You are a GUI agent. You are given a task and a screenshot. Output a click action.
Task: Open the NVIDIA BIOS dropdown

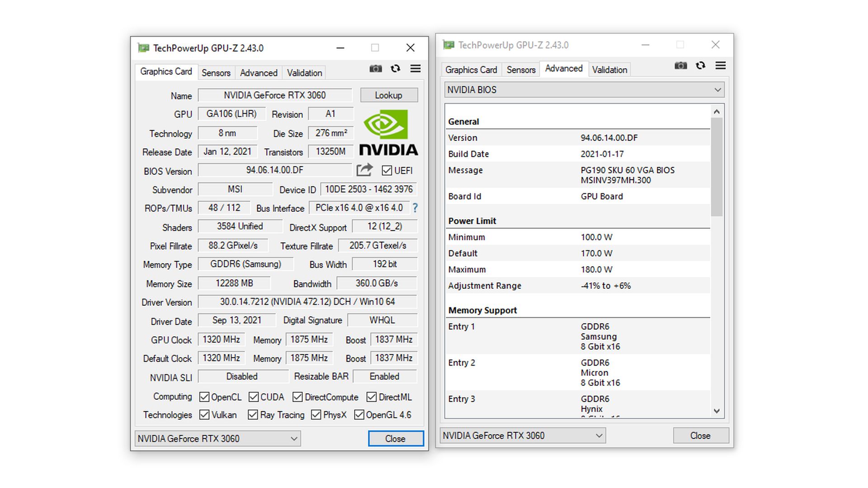tap(717, 89)
